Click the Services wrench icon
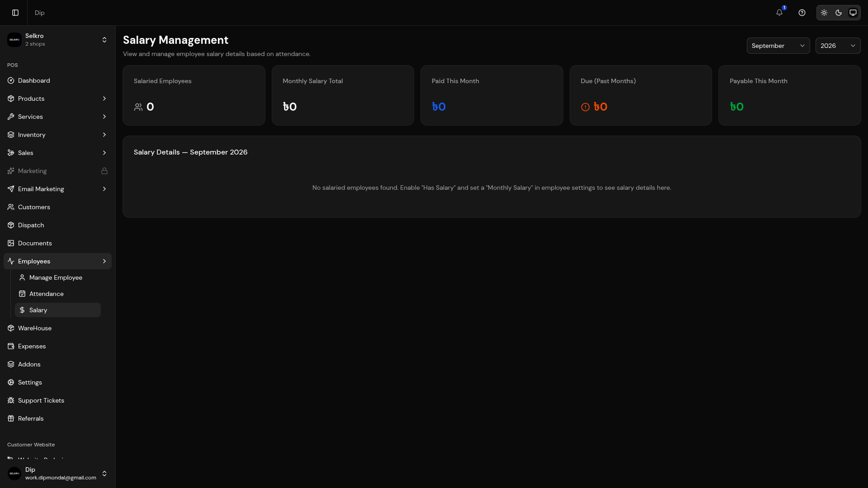Image resolution: width=868 pixels, height=488 pixels. pyautogui.click(x=11, y=117)
